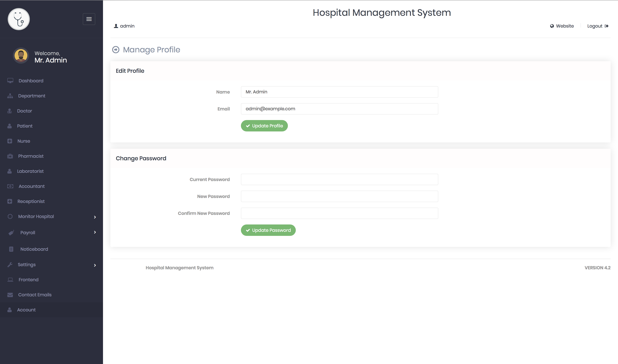This screenshot has width=618, height=364.
Task: Click the logout arrow icon
Action: (x=606, y=26)
